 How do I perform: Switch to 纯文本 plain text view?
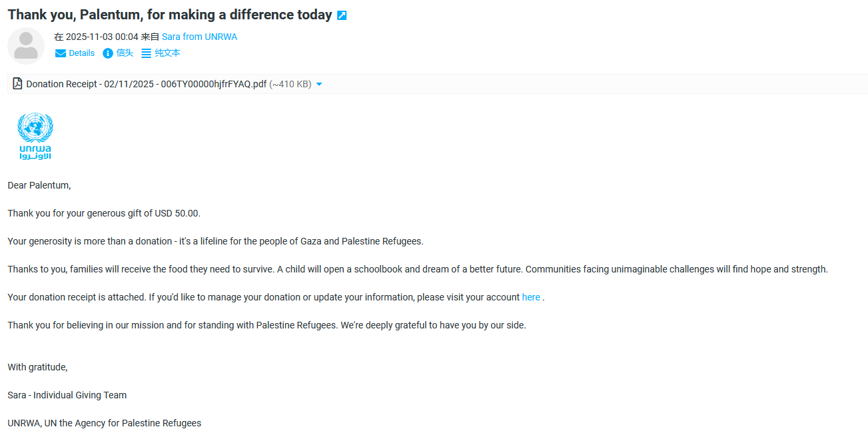tap(168, 53)
